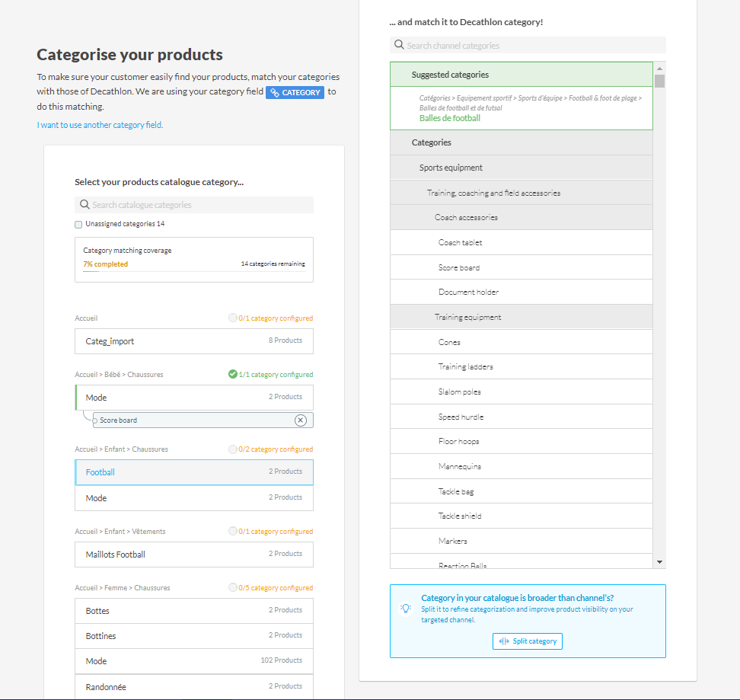This screenshot has height=700, width=740.
Task: Click the magnifier icon in channel search
Action: pos(399,46)
